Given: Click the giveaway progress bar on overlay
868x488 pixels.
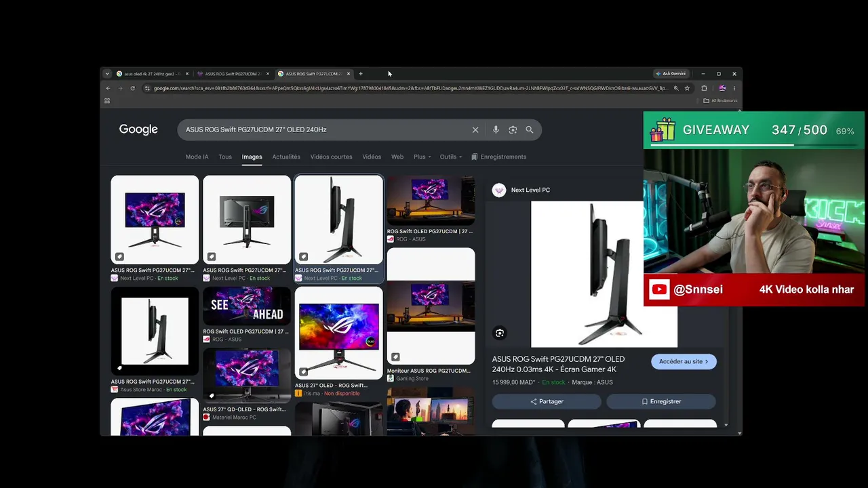Looking at the screenshot, I should coord(753,144).
